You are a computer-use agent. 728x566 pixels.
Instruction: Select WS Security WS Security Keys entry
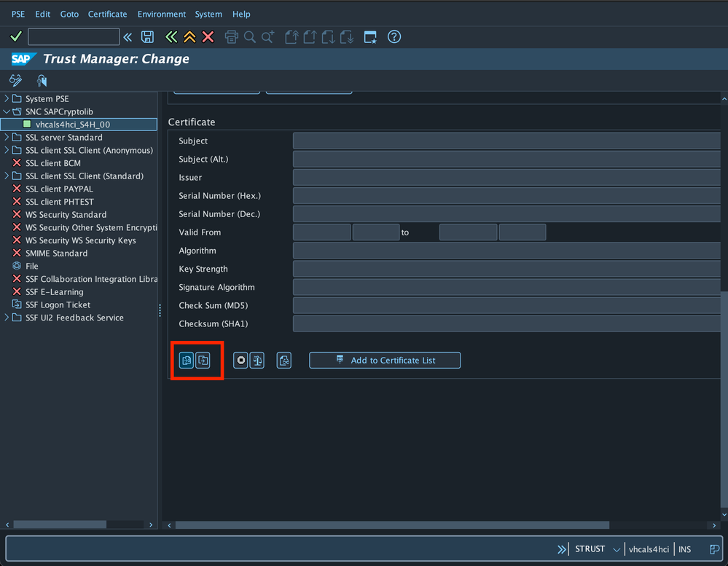point(81,240)
